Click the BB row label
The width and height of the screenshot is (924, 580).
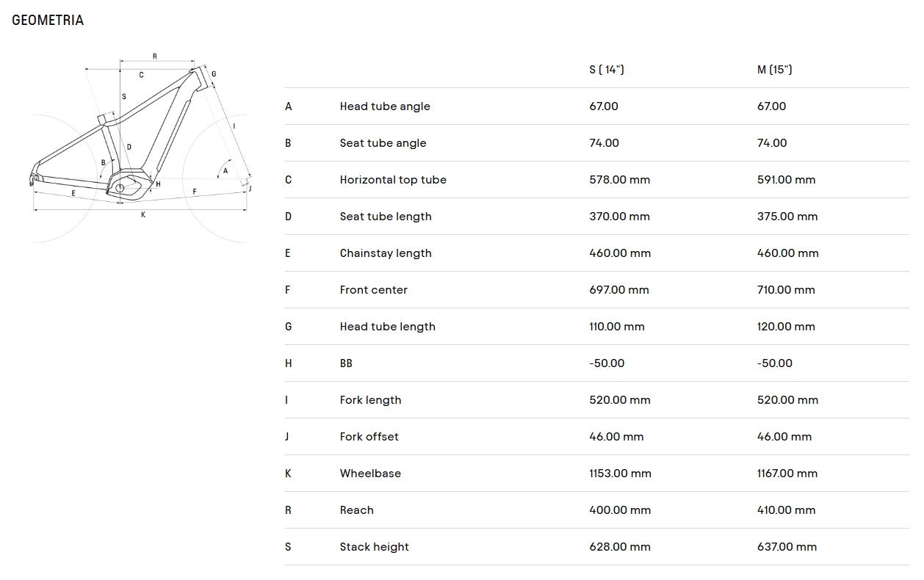[346, 363]
